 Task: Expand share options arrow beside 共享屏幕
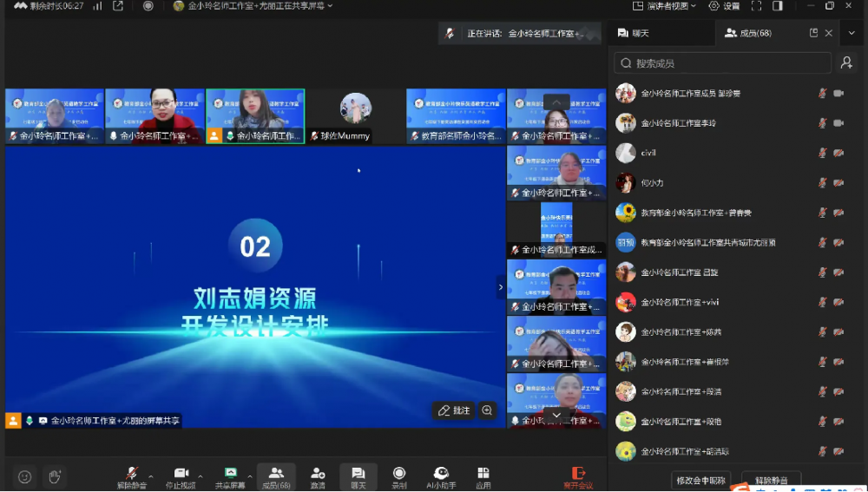pos(250,476)
